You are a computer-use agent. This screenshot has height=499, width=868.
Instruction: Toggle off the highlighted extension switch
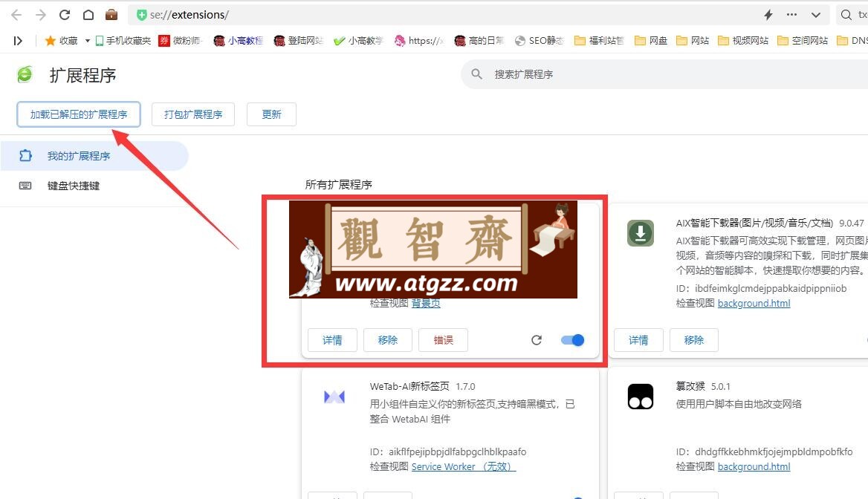pos(572,340)
